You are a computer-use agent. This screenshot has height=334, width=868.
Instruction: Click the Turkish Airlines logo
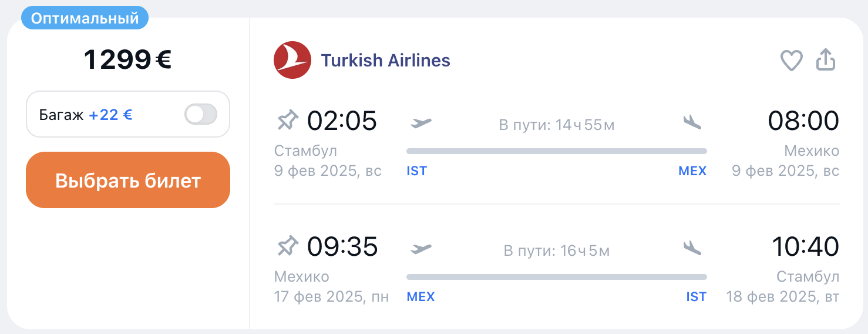tap(292, 60)
